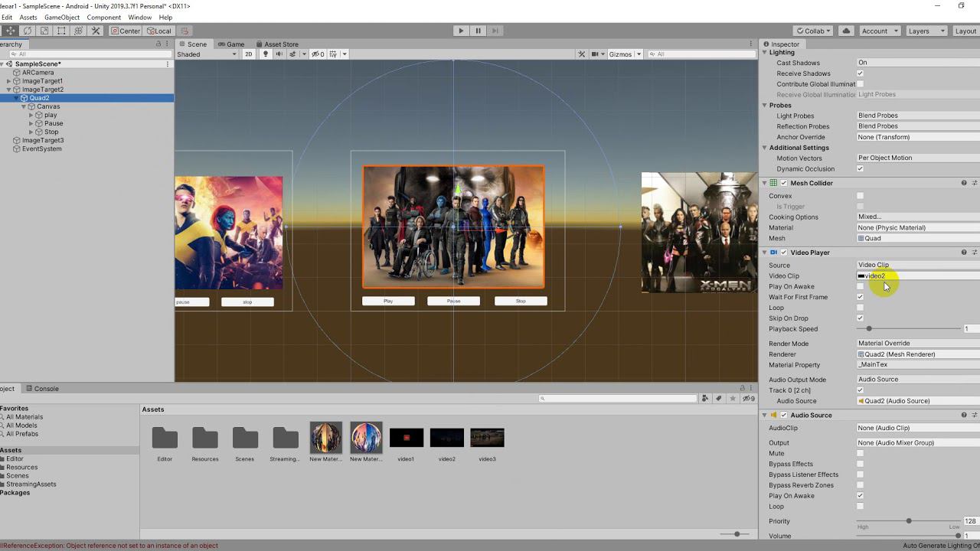Open Collab dropdown
The image size is (980, 551).
click(x=814, y=31)
